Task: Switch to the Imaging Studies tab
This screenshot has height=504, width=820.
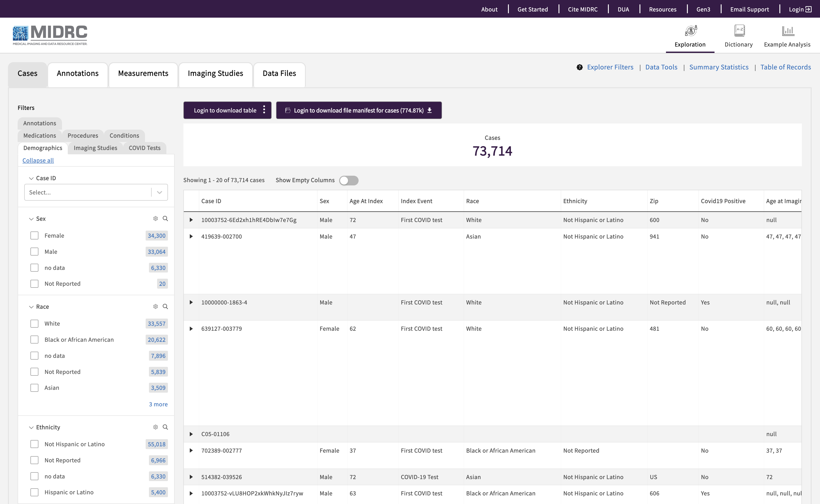Action: click(x=215, y=73)
